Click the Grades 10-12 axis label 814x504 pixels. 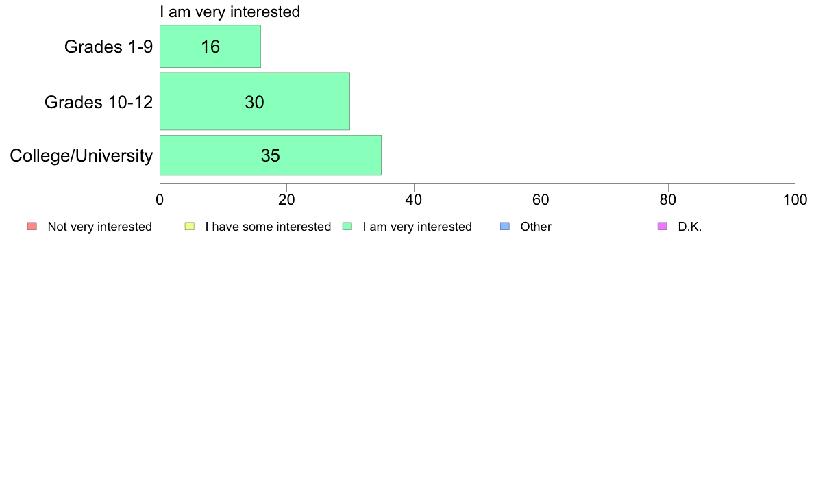99,102
